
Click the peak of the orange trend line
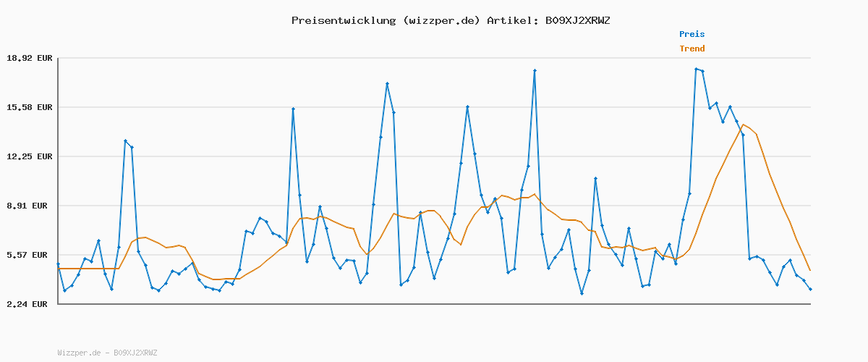(x=743, y=125)
